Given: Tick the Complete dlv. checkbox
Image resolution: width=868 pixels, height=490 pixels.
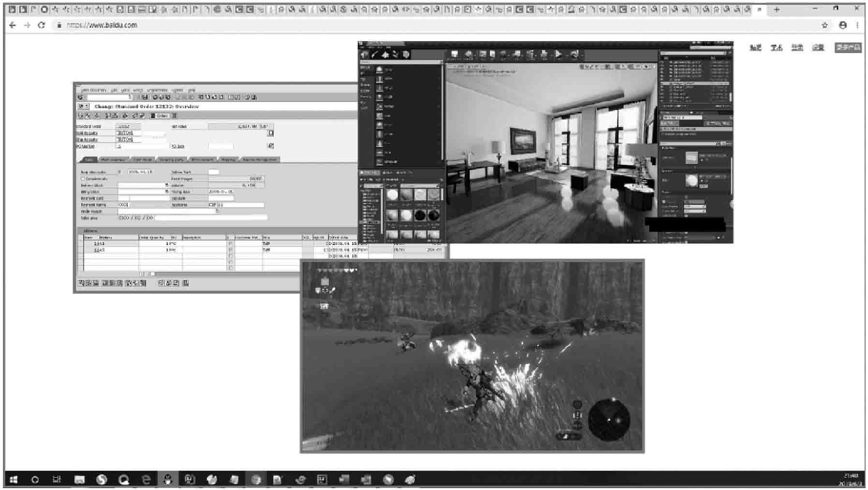Looking at the screenshot, I should (x=83, y=179).
